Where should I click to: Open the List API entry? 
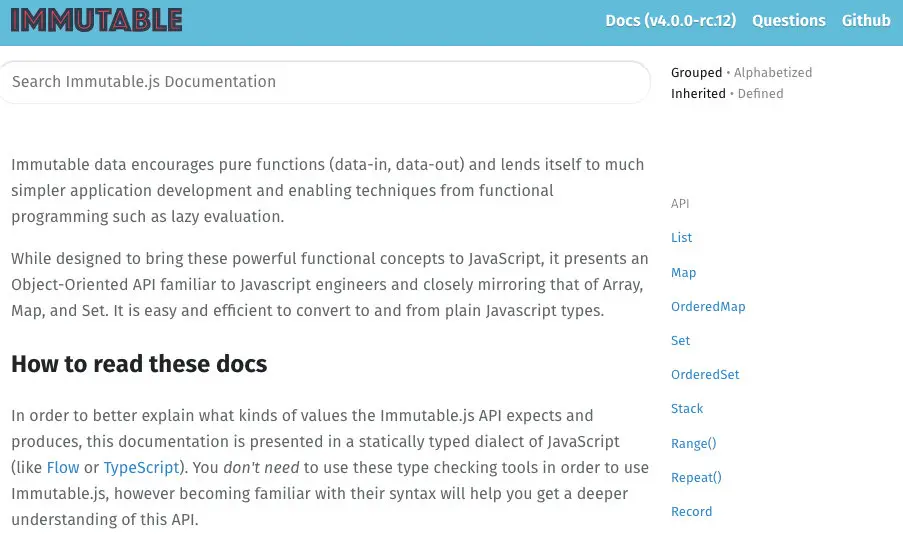[681, 237]
